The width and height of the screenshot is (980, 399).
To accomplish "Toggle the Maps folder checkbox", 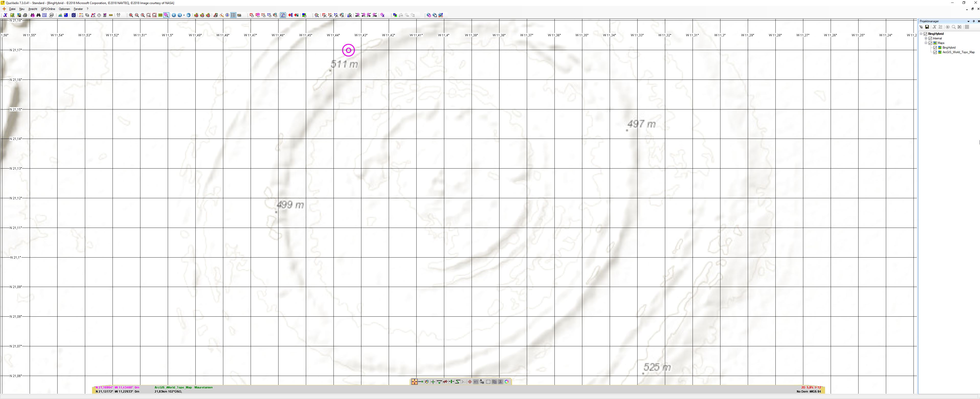I will [x=930, y=43].
